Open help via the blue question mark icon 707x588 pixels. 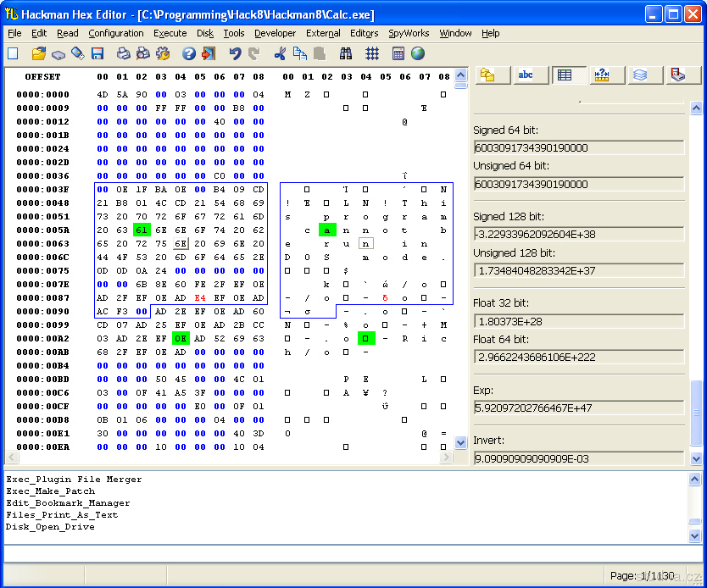click(188, 53)
